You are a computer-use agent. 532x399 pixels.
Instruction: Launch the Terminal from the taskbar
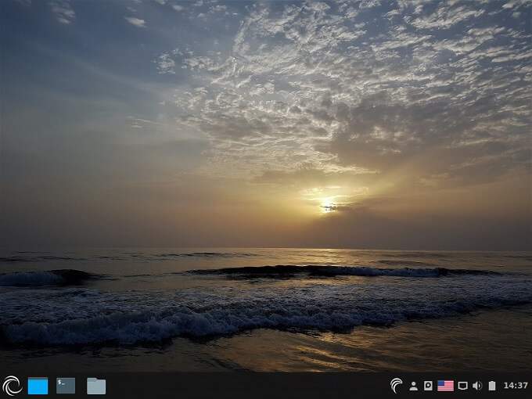(x=66, y=386)
